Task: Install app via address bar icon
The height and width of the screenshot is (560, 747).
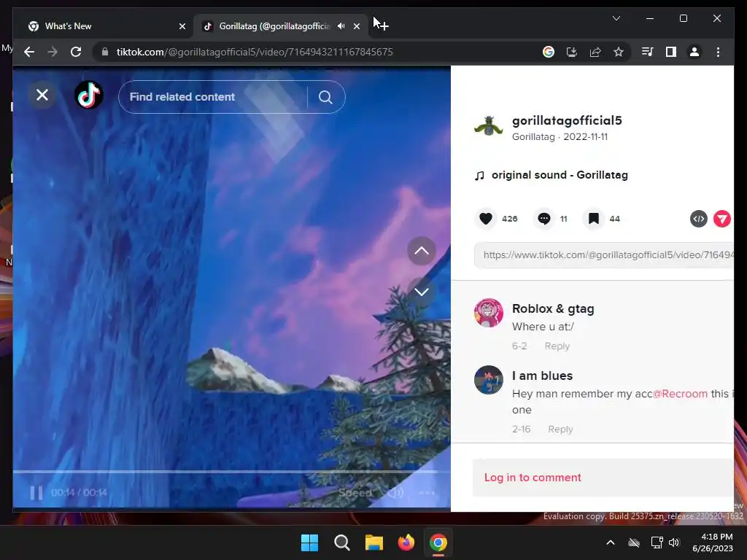Action: coord(572,52)
